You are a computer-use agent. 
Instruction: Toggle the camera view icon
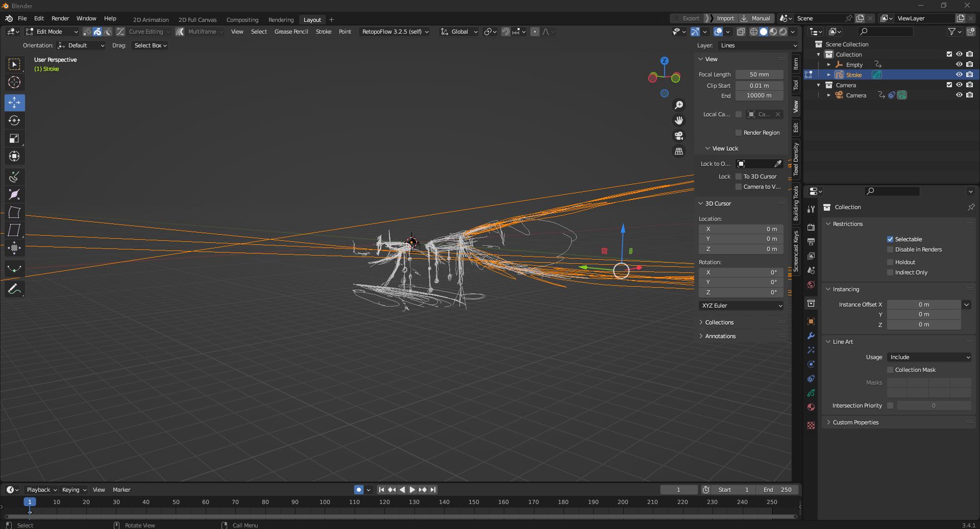click(679, 136)
